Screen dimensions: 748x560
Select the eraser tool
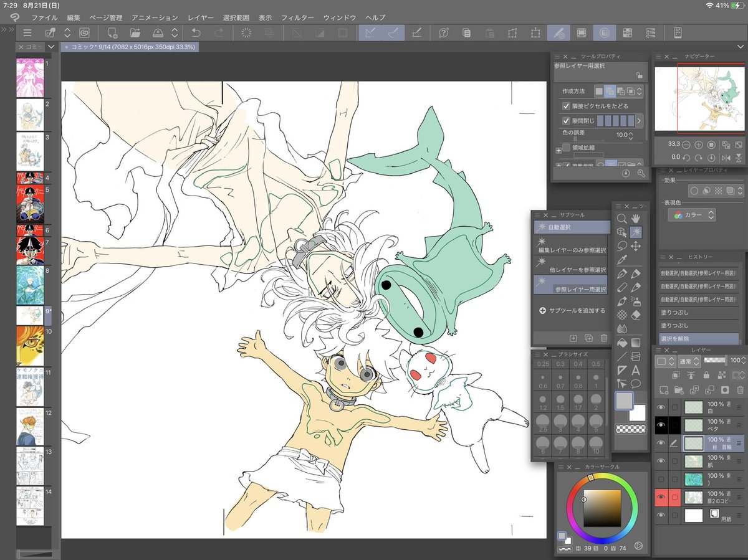[x=636, y=315]
